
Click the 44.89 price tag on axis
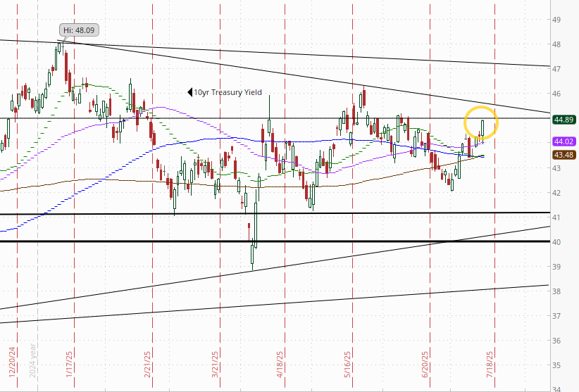564,120
